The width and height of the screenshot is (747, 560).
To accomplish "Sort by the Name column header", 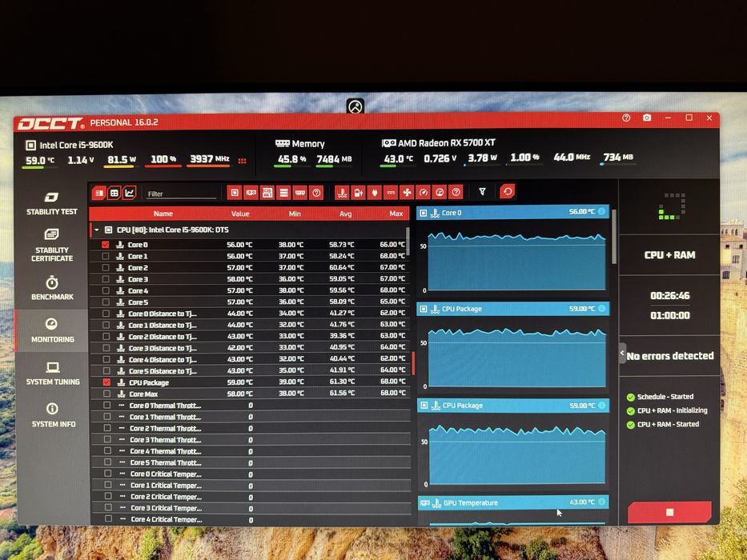I will point(163,214).
